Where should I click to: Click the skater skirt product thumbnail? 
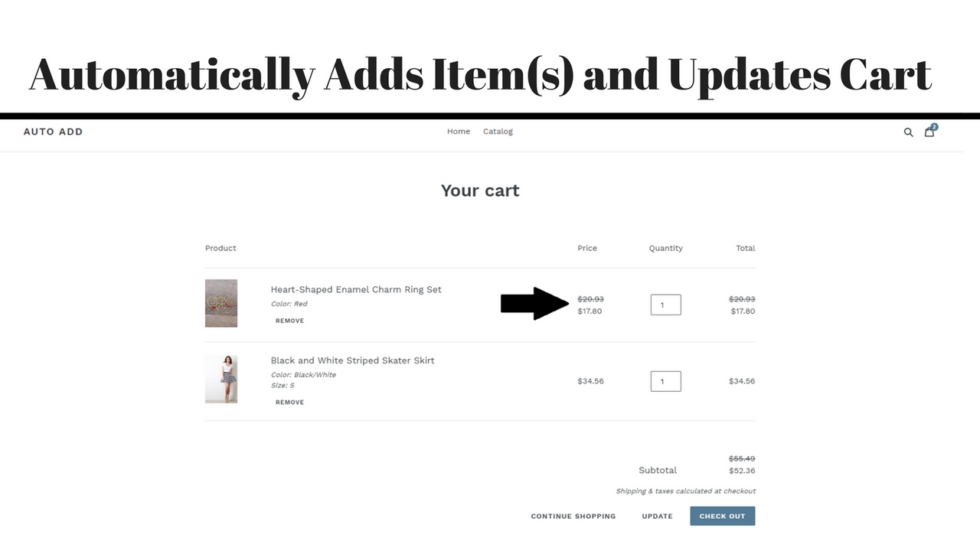pos(221,379)
